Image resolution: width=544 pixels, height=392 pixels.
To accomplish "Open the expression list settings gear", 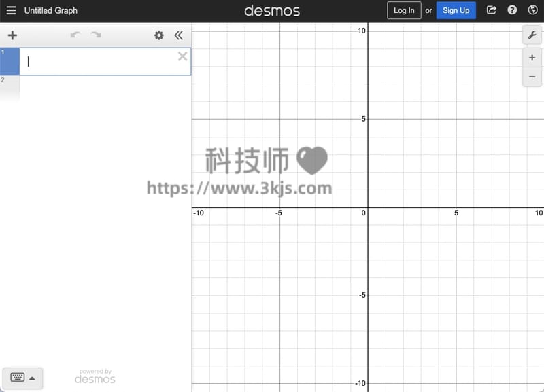I will click(159, 35).
